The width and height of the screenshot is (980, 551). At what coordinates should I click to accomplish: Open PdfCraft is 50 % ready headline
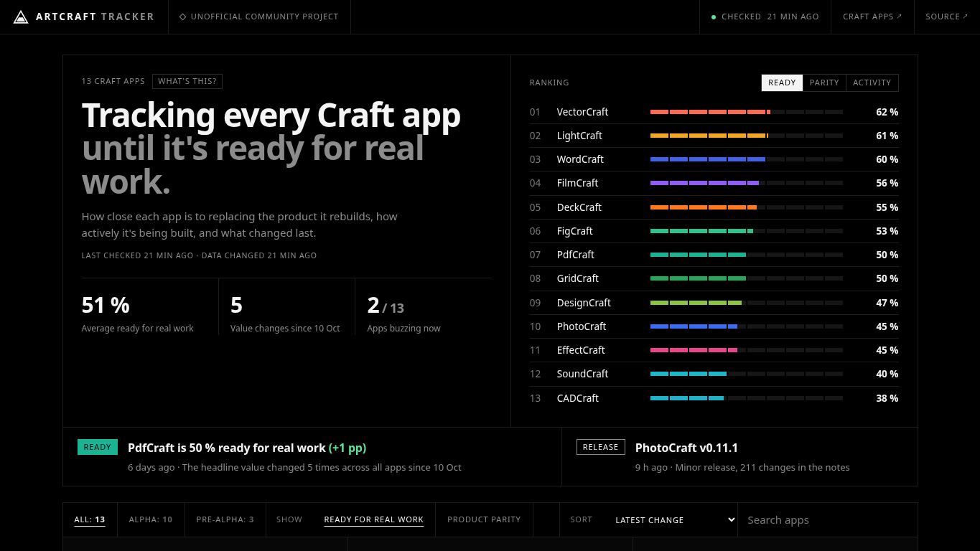[x=247, y=448]
